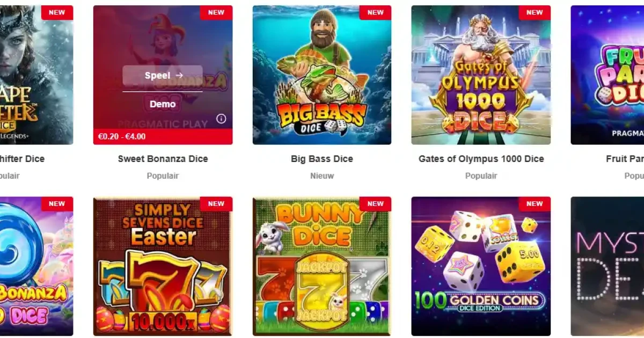Click NEW badge on Gates of Olympus
The width and height of the screenshot is (644, 338).
(535, 13)
